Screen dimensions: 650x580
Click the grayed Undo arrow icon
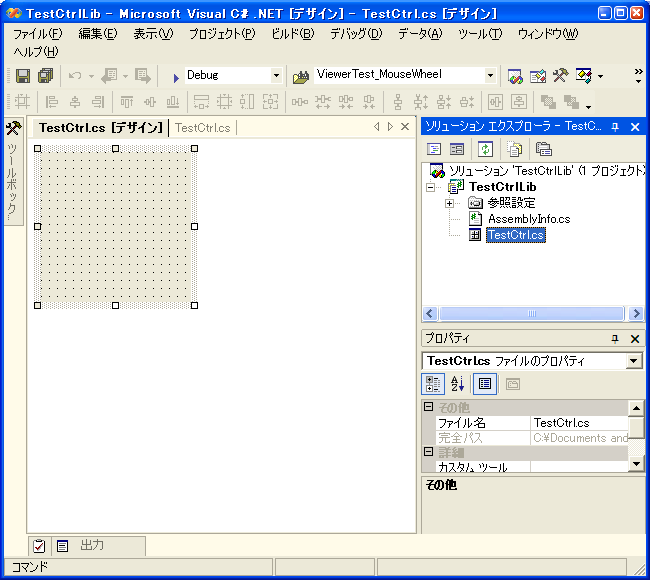(x=75, y=76)
